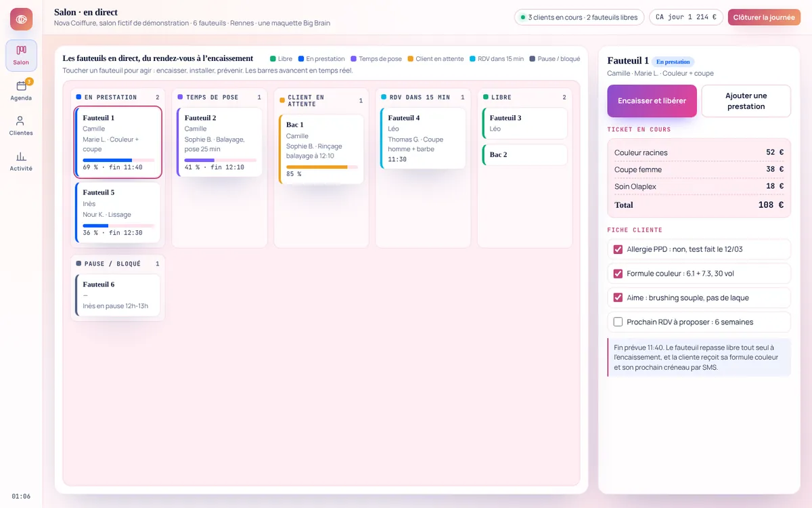
Task: Select the Bac 1 rinçage card
Action: pyautogui.click(x=321, y=148)
